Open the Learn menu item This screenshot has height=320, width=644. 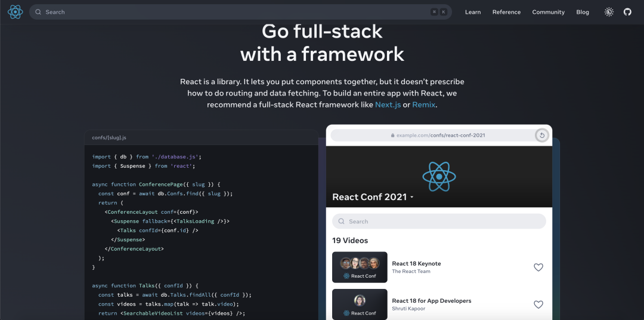473,12
